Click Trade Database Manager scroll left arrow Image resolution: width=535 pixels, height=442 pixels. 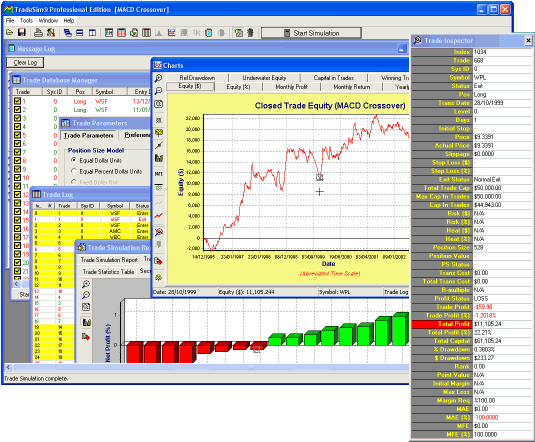click(x=16, y=284)
